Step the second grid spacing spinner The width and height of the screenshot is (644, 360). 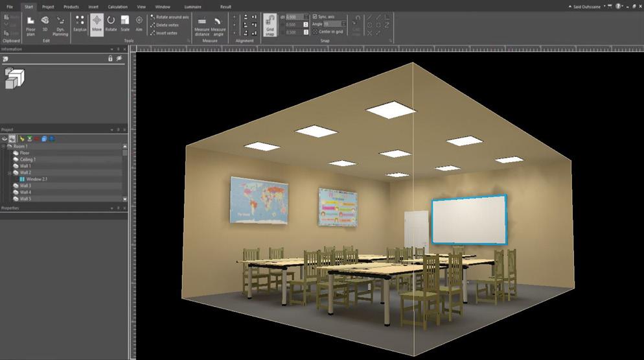[x=306, y=25]
